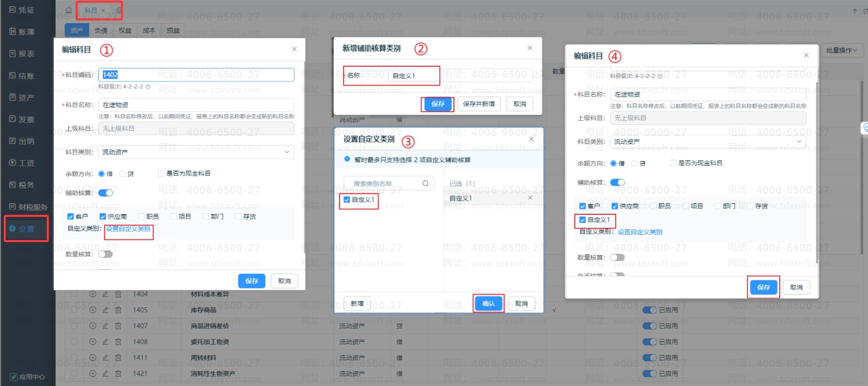Image resolution: width=868 pixels, height=386 pixels.
Task: Select the 贷 radio button in dialog ①
Action: (122, 174)
